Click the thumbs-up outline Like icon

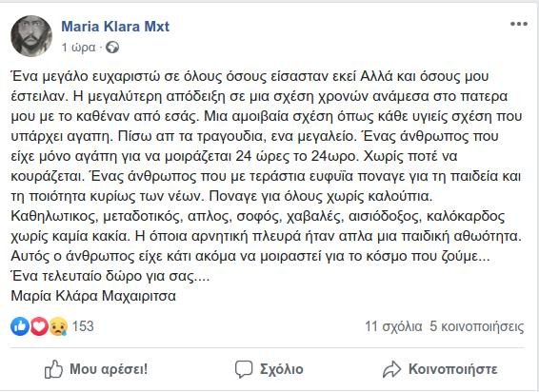[x=53, y=369]
